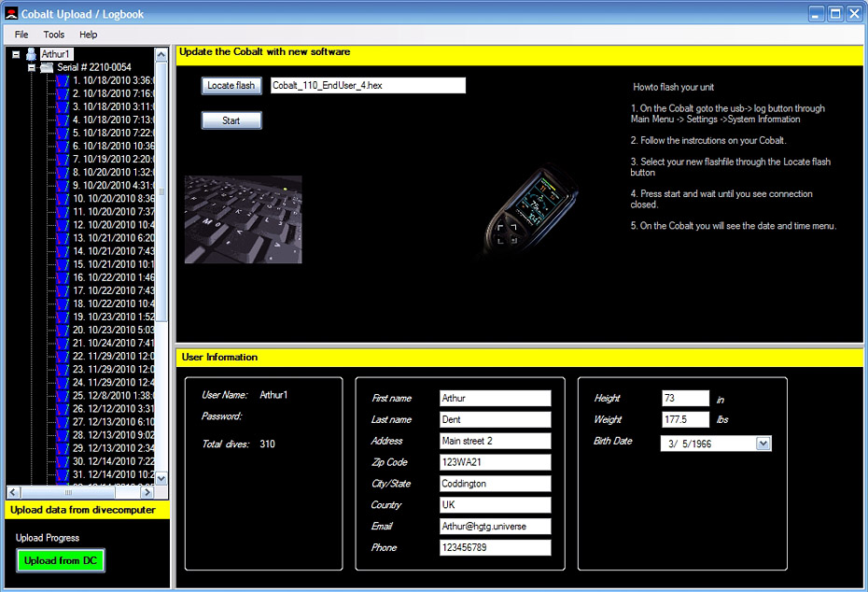The width and height of the screenshot is (868, 592).
Task: Click the dive computer icon beside Serial # 2210-0054
Action: click(47, 67)
